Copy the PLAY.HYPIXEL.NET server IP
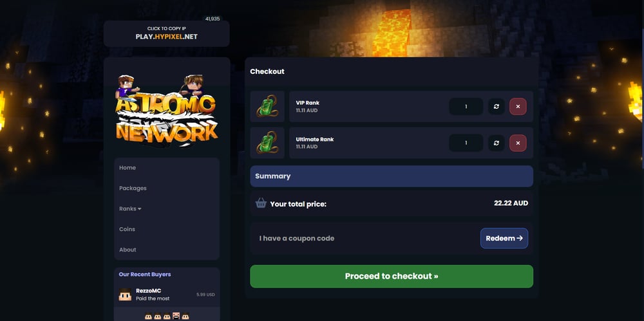Image resolution: width=644 pixels, height=321 pixels. coord(166,33)
